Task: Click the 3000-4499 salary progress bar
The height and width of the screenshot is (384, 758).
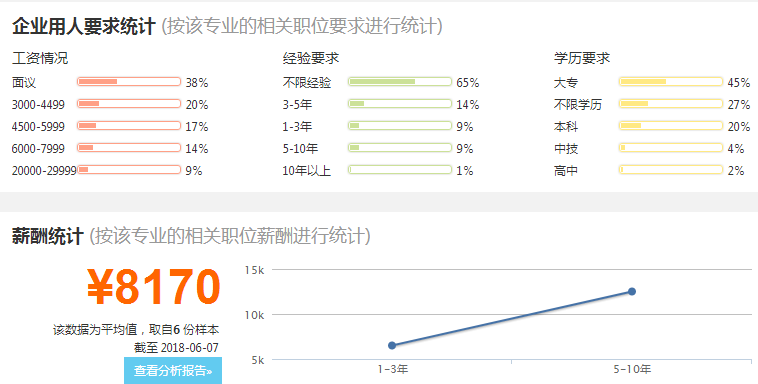Action: click(129, 104)
